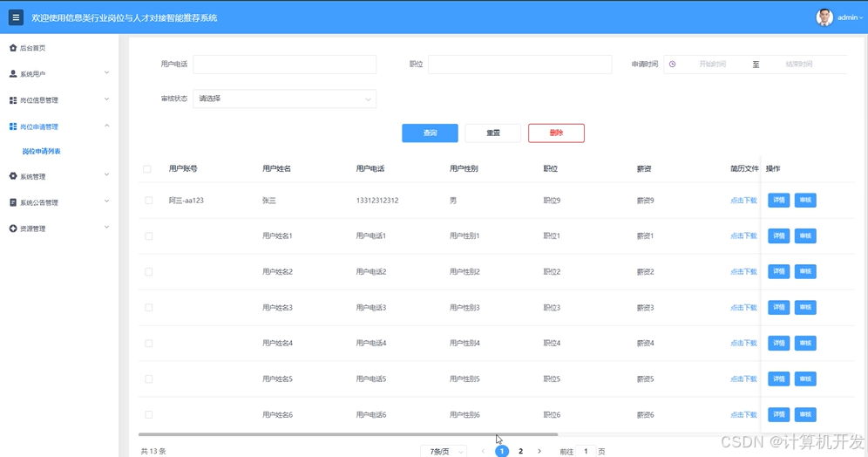Image resolution: width=868 pixels, height=457 pixels.
Task: Expand the 岗位信息管理 menu chevron
Action: pos(107,99)
